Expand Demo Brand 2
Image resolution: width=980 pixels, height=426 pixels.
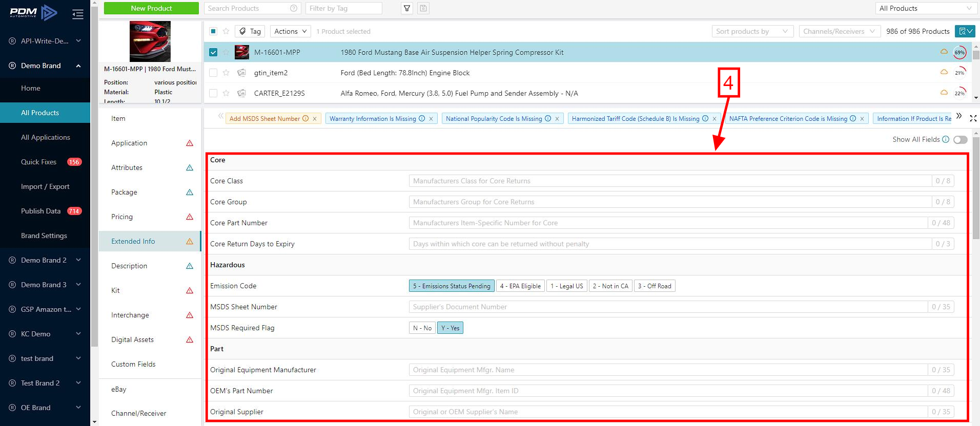pyautogui.click(x=45, y=260)
